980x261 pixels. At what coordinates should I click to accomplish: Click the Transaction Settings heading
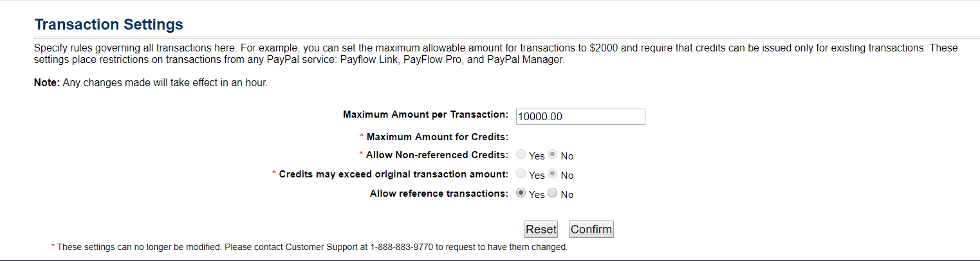pos(109,24)
